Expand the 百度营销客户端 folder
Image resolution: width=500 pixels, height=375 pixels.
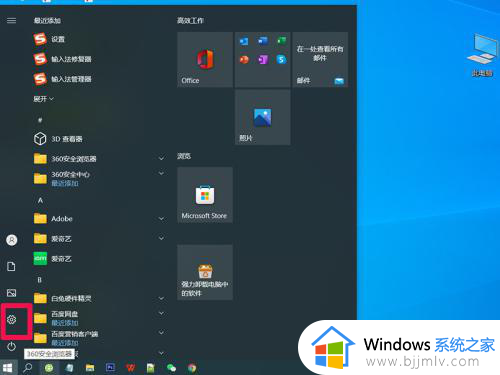pyautogui.click(x=99, y=338)
